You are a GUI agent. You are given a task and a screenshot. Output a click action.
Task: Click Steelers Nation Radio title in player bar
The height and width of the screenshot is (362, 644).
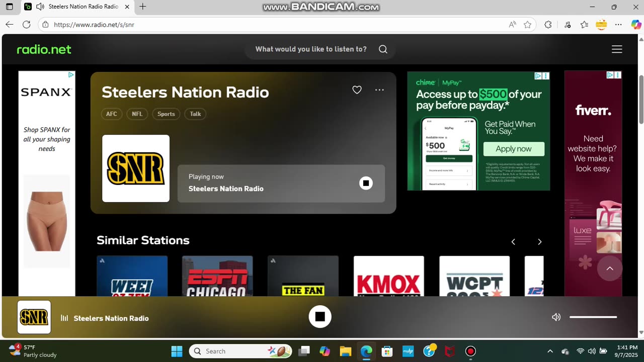pos(111,318)
